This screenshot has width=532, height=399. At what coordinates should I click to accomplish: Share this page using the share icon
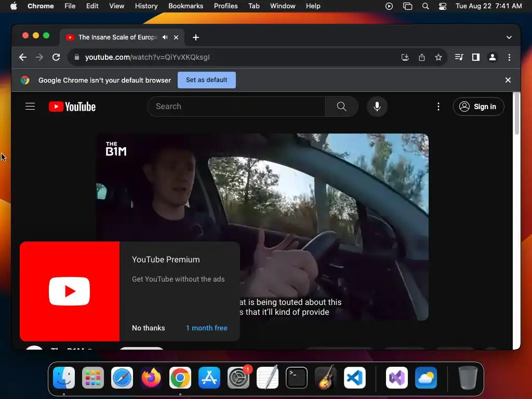coord(422,57)
